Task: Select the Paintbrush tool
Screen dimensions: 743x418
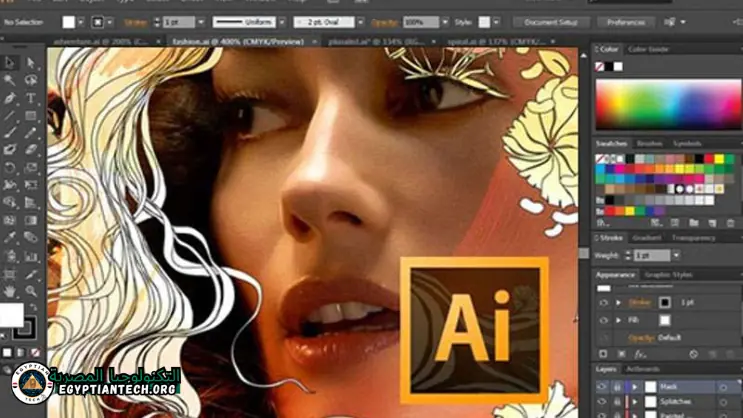Action: point(9,133)
